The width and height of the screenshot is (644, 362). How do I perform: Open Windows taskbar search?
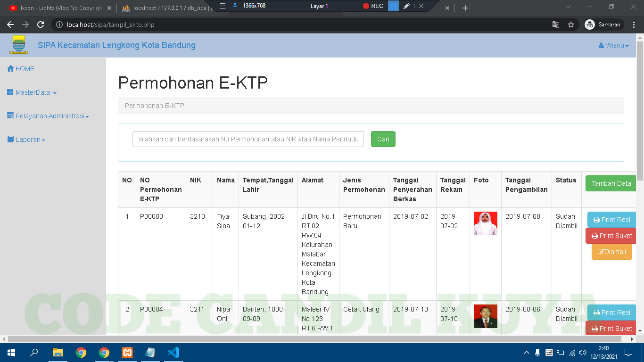34,352
